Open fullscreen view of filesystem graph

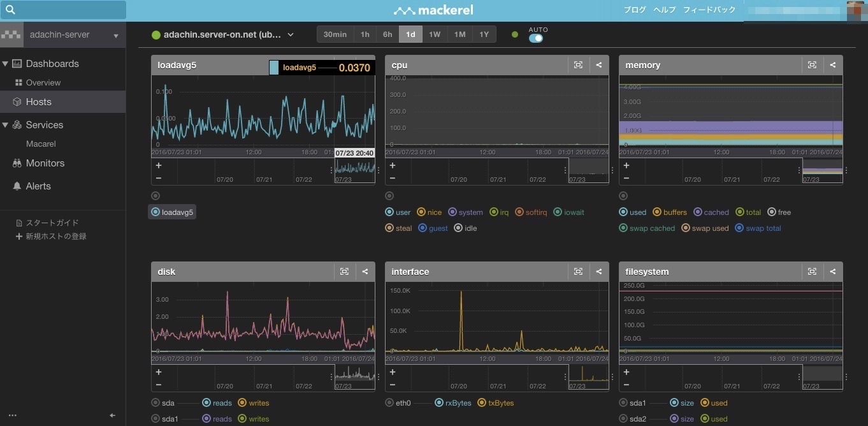click(x=812, y=272)
